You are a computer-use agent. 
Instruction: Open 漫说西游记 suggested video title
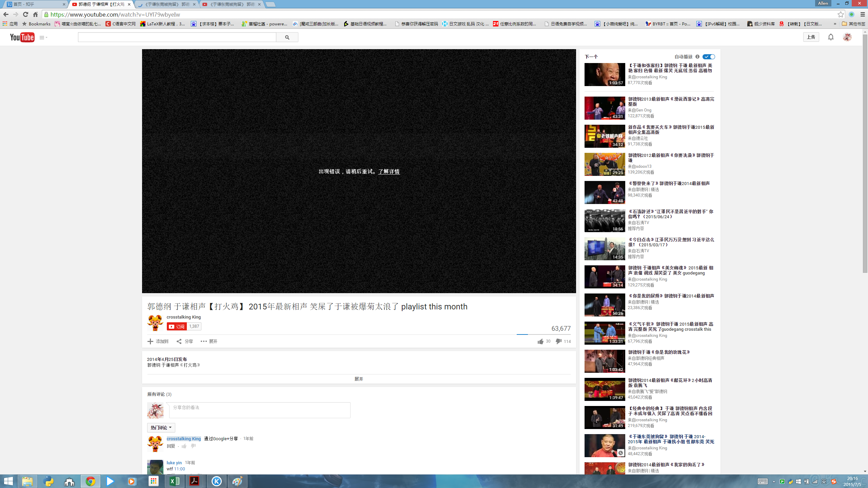[671, 102]
